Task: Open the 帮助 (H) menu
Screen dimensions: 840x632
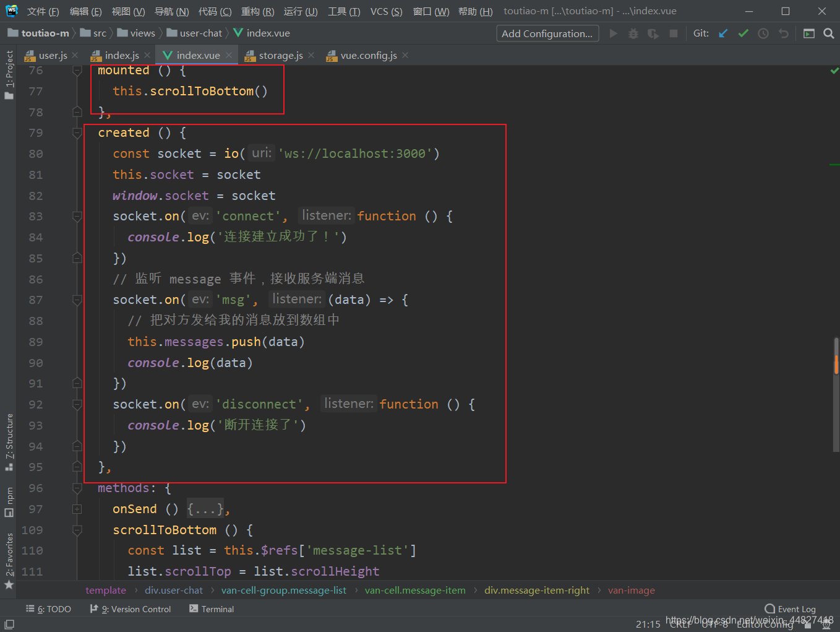Action: point(475,11)
